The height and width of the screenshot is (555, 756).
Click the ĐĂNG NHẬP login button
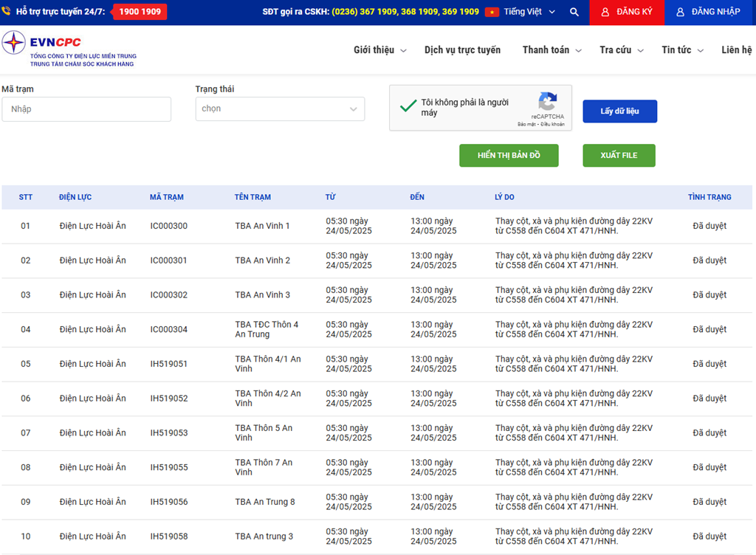point(709,13)
